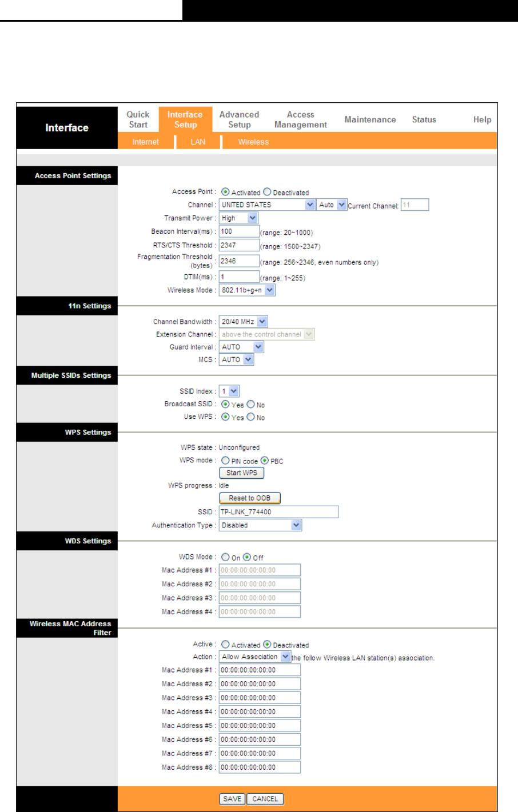This screenshot has height=812, width=518.
Task: Turn WDS Mode On
Action: pos(225,557)
